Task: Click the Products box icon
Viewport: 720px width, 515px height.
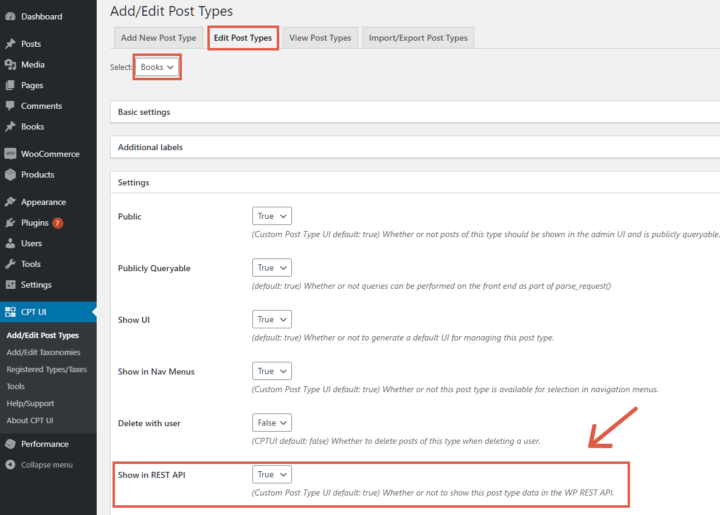Action: [x=10, y=174]
